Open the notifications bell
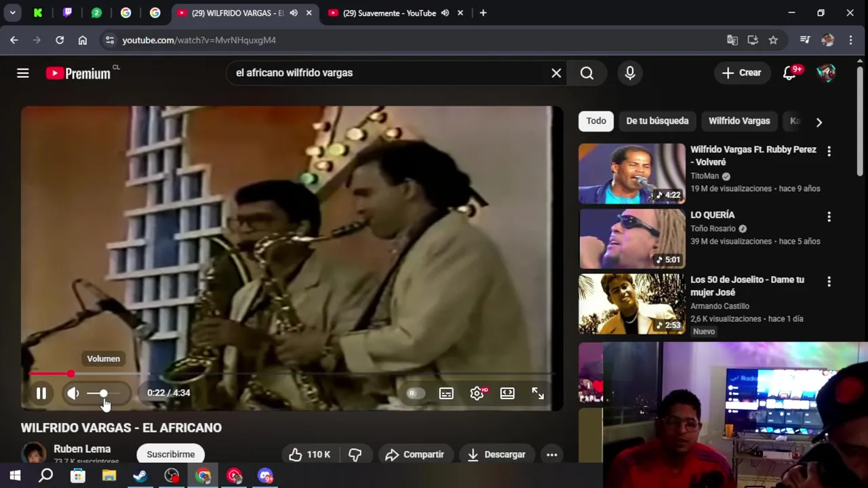Screen dimensions: 868x488 pos(789,73)
